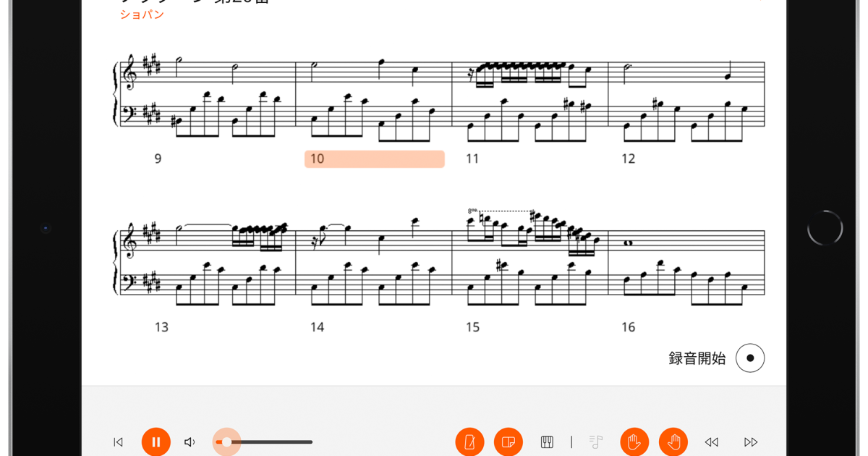The width and height of the screenshot is (868, 456).
Task: Tap the iPad home button
Action: pos(825,228)
